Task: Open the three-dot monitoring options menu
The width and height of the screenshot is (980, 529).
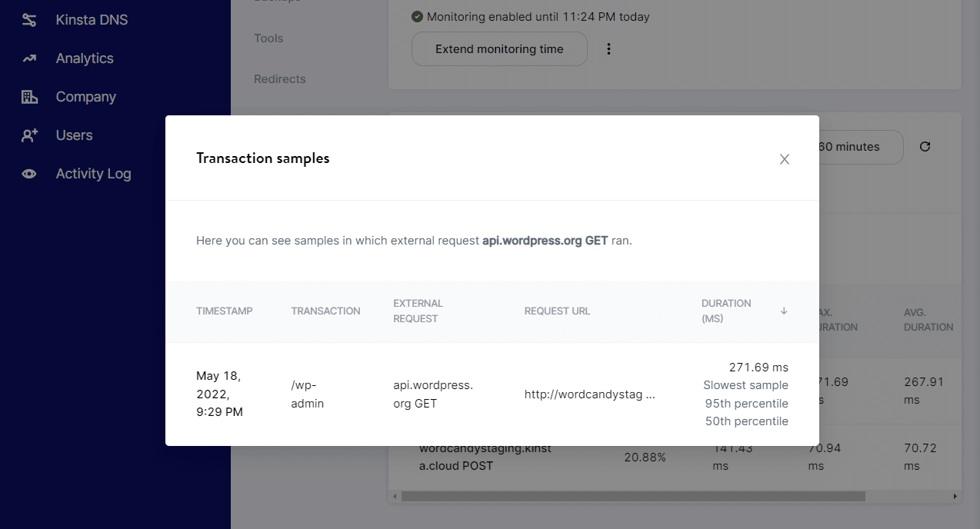Action: (608, 48)
